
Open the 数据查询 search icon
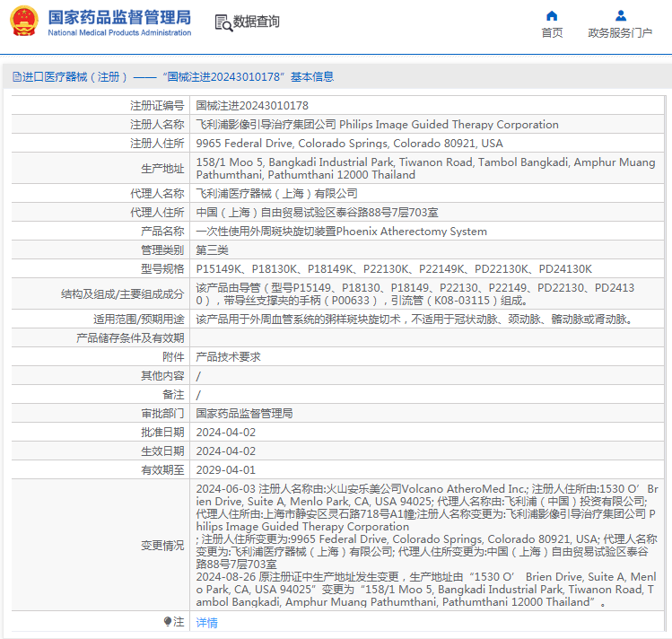223,22
